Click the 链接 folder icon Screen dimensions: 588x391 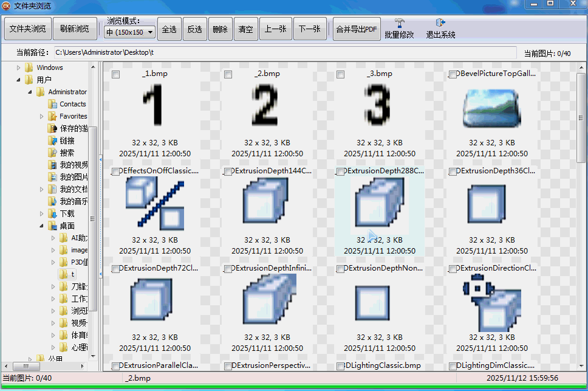52,140
